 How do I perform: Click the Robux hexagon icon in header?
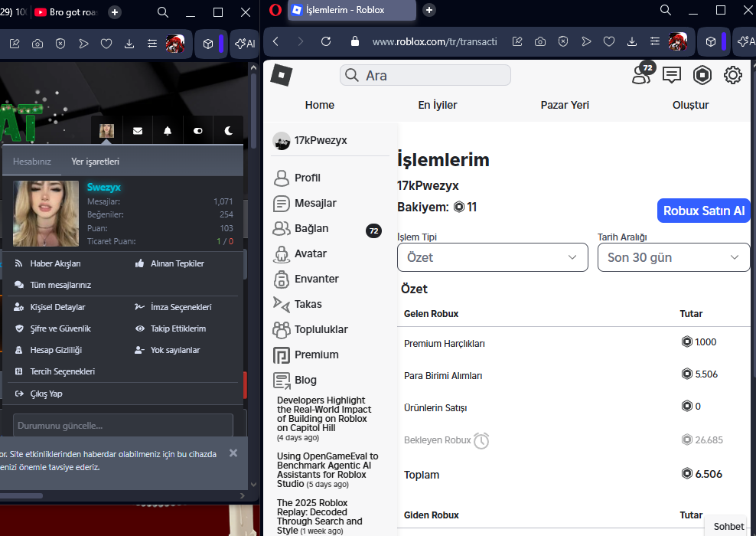point(702,75)
